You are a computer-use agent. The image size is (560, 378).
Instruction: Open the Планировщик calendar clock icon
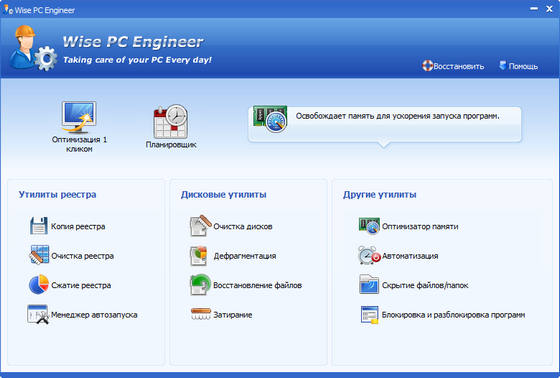[x=171, y=121]
